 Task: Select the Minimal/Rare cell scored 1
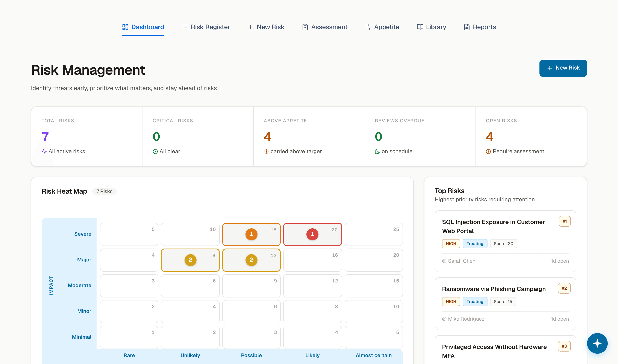pyautogui.click(x=129, y=337)
